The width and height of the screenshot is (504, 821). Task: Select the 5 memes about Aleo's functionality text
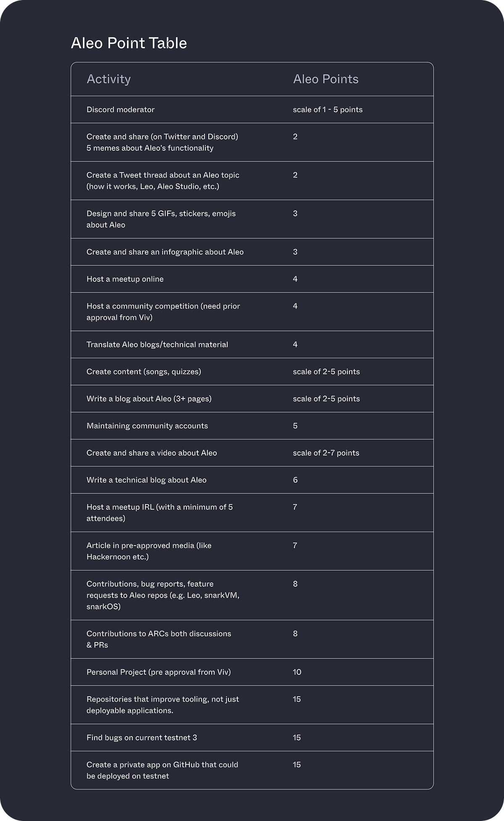click(x=150, y=148)
